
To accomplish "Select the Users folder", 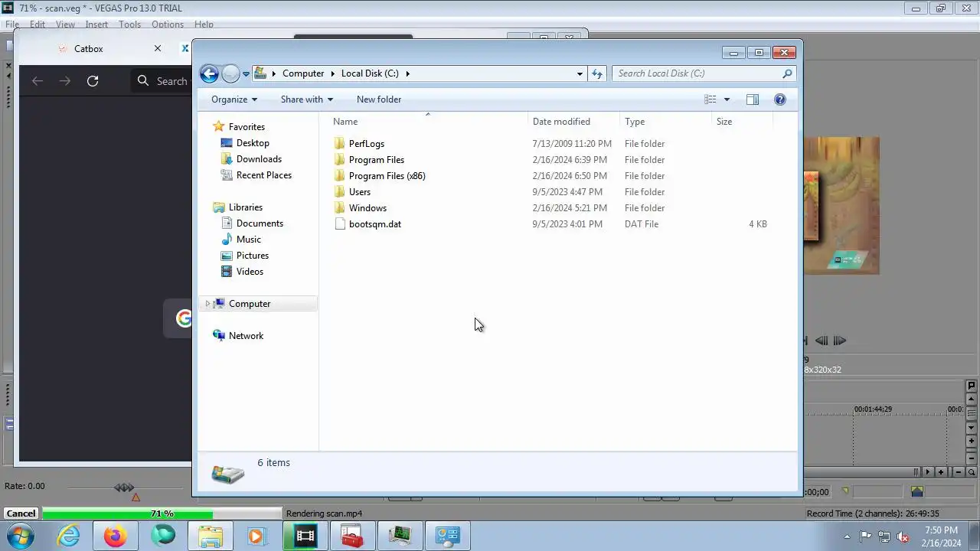I will click(x=360, y=192).
